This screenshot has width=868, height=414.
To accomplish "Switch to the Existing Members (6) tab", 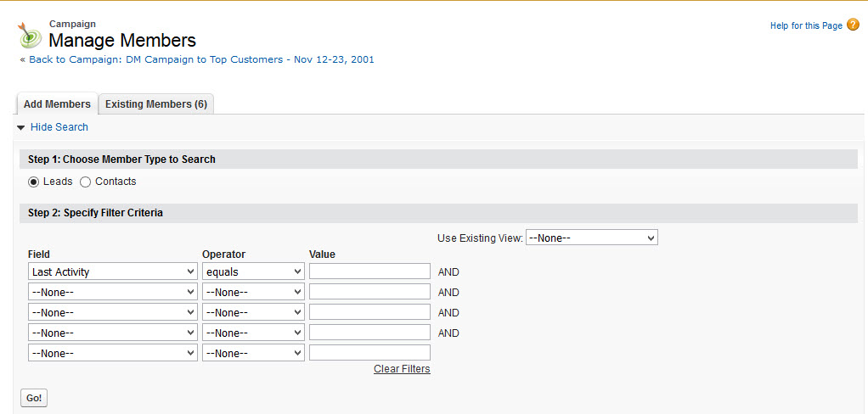I will click(156, 104).
